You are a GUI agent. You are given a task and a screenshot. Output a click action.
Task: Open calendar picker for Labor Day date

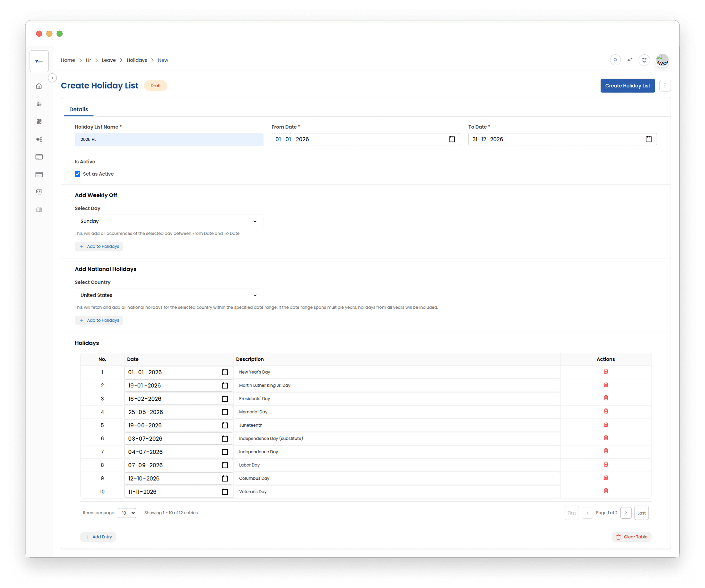pyautogui.click(x=225, y=465)
